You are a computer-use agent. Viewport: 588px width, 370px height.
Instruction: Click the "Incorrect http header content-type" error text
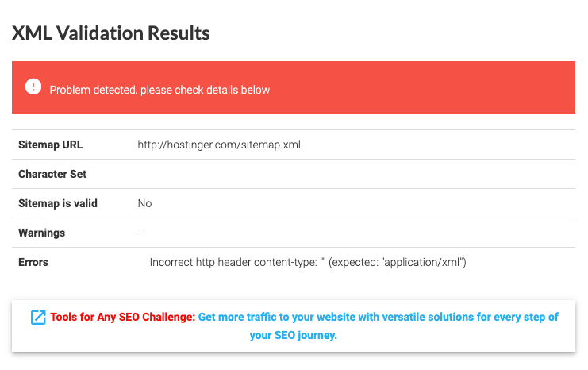click(233, 262)
